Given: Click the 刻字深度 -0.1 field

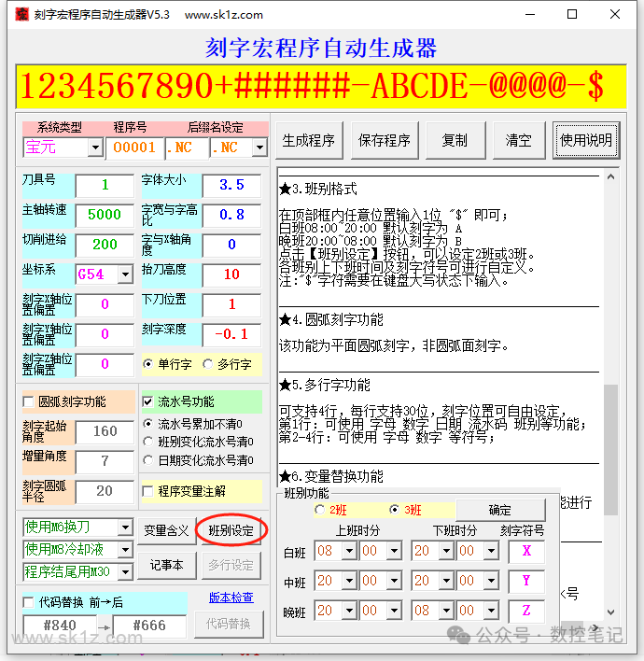Looking at the screenshot, I should (231, 334).
